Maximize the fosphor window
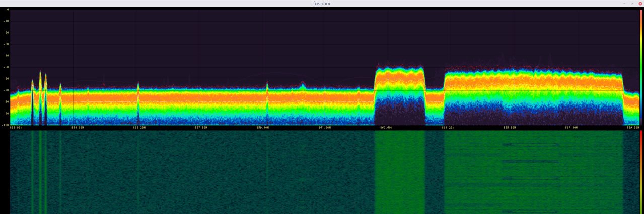The width and height of the screenshot is (644, 214). [632, 3]
